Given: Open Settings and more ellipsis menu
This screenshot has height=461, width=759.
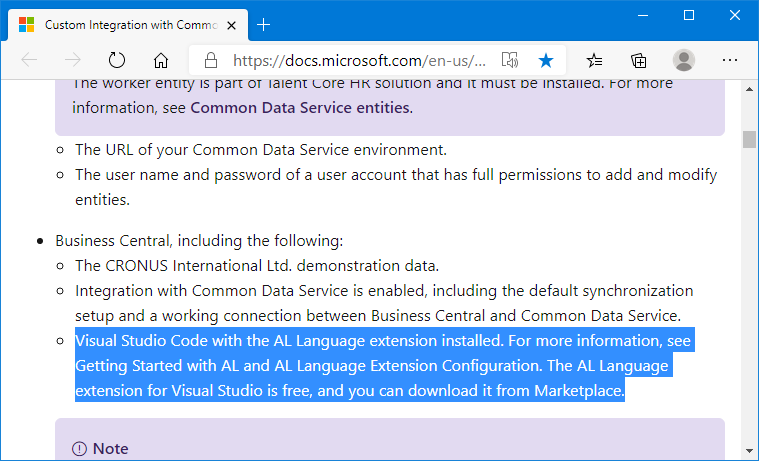Looking at the screenshot, I should [x=729, y=60].
